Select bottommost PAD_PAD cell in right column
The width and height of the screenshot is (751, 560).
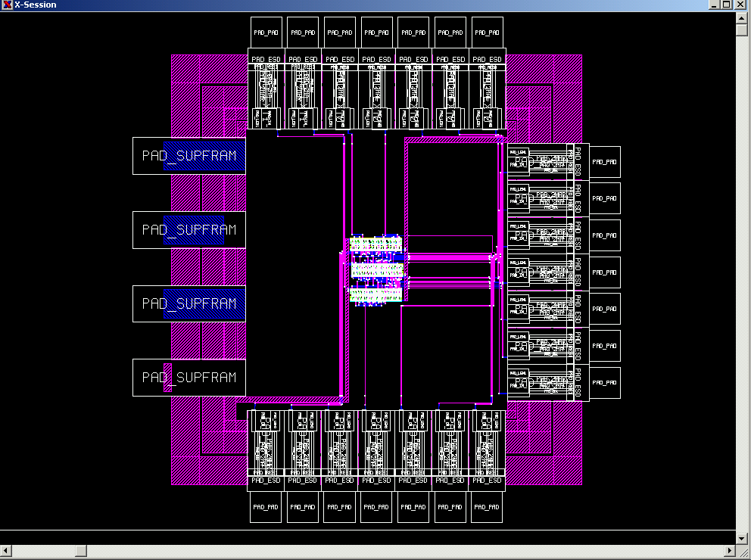click(x=605, y=382)
